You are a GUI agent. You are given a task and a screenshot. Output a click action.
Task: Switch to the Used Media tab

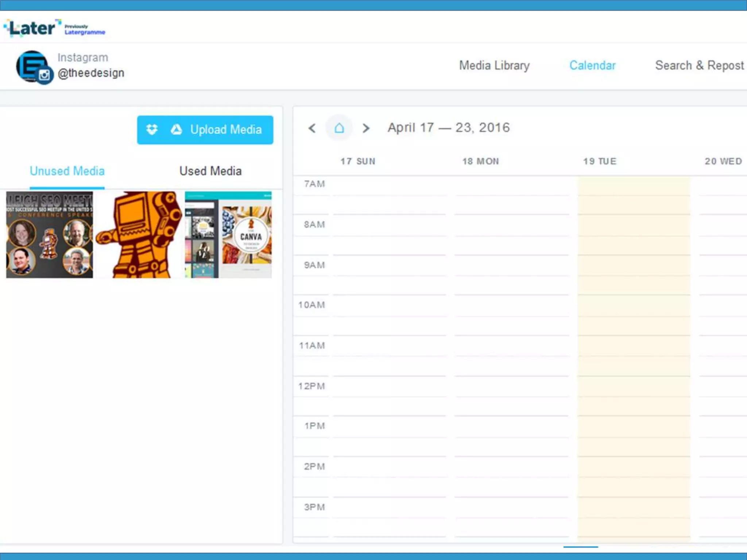pos(210,171)
